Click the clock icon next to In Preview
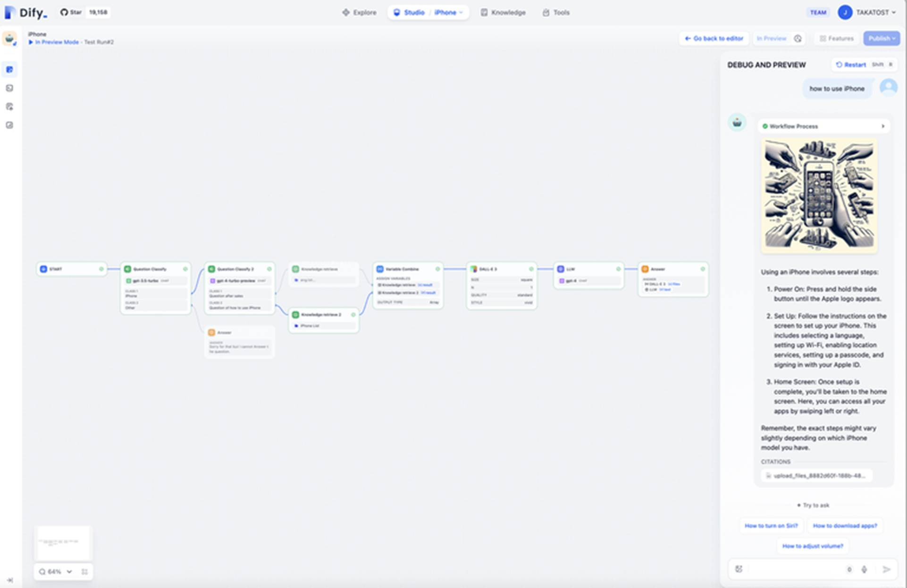 (798, 38)
